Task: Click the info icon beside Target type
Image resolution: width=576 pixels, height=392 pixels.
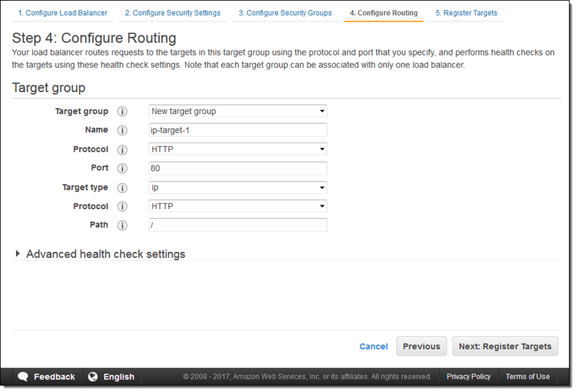Action: point(122,188)
